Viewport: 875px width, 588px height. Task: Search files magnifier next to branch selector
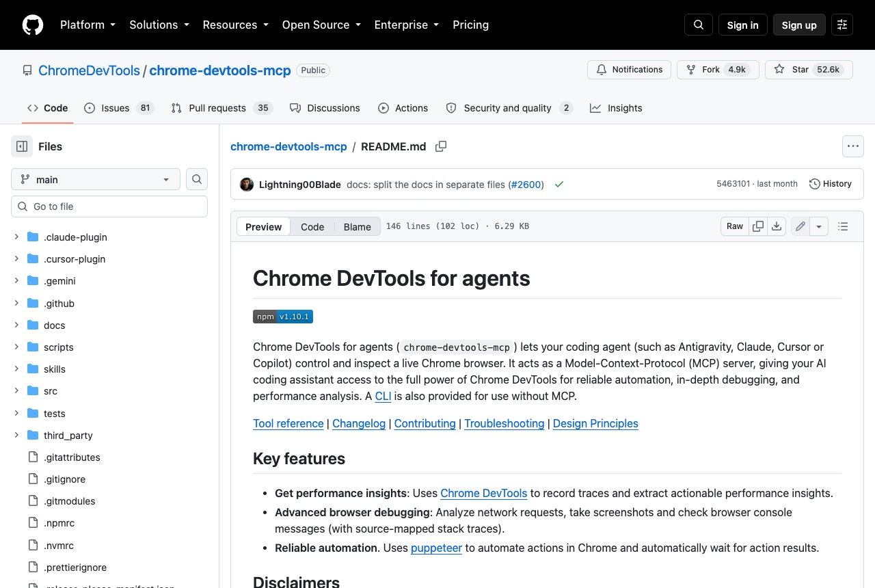197,179
